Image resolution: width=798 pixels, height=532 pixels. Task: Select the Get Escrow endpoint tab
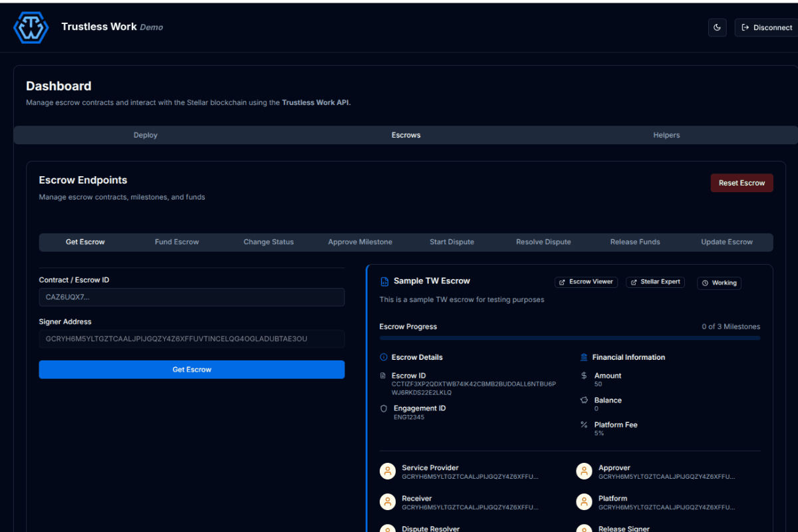(85, 242)
